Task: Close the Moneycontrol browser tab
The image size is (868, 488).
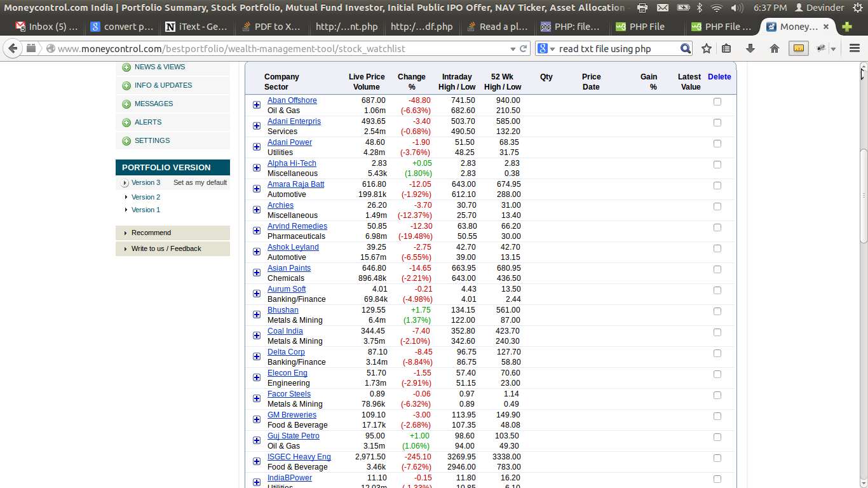Action: pyautogui.click(x=826, y=27)
